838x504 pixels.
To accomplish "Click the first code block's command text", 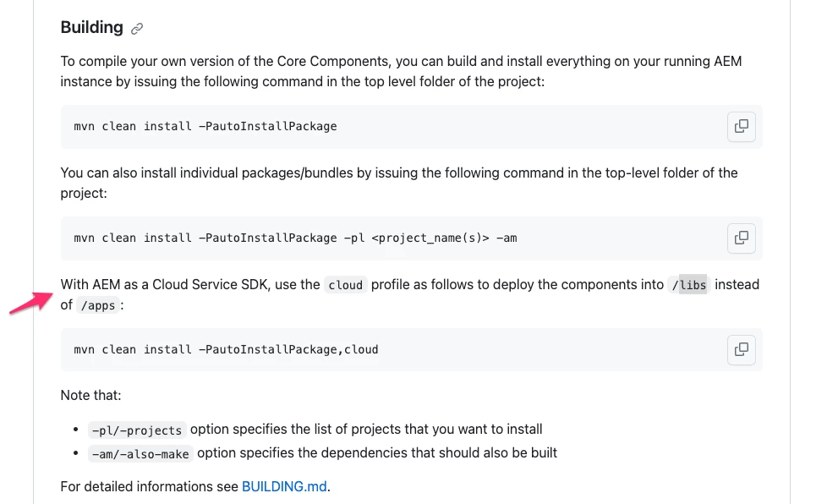I will click(205, 127).
